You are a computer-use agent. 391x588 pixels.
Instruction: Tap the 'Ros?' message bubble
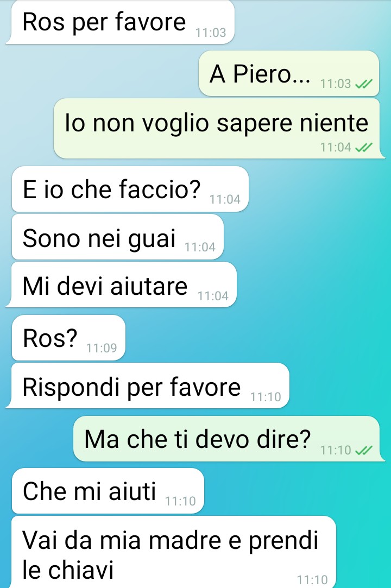pos(68,338)
